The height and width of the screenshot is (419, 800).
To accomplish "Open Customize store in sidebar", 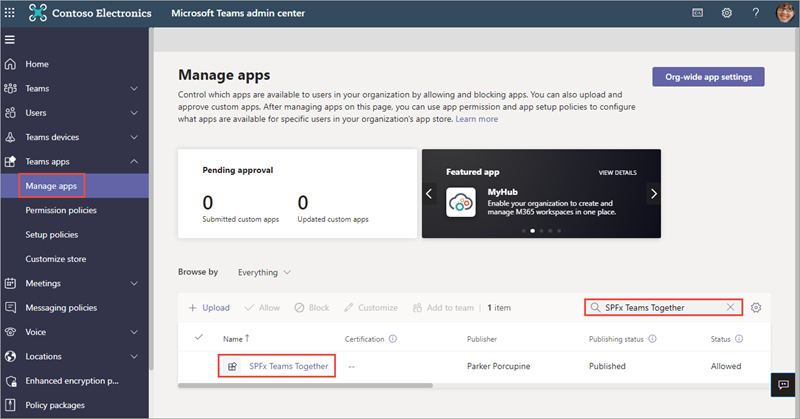I will [x=56, y=259].
